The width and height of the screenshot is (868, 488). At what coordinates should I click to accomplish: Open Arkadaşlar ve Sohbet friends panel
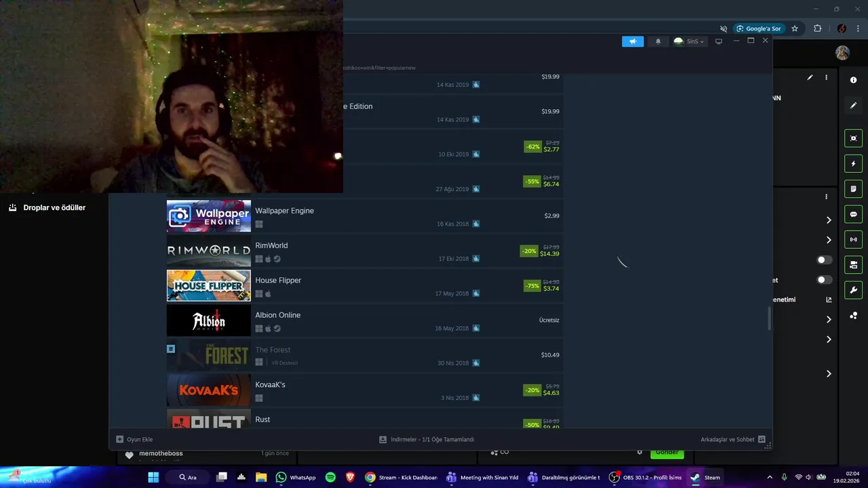pos(733,439)
